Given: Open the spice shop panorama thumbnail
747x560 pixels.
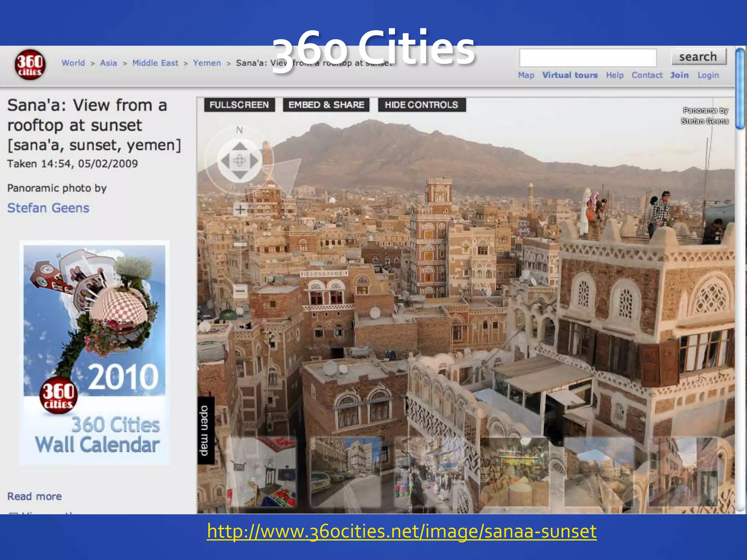Looking at the screenshot, I should point(515,472).
